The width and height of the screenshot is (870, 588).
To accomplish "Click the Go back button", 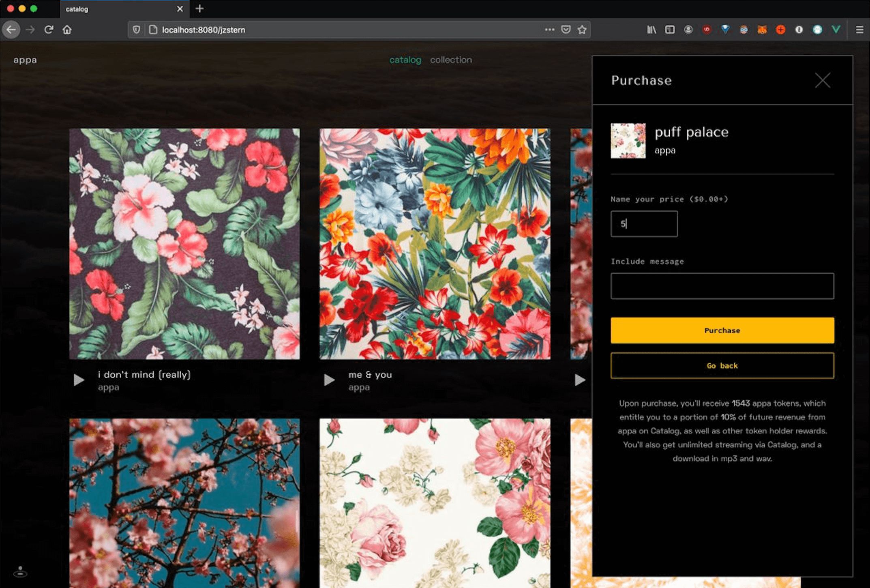I will 722,365.
